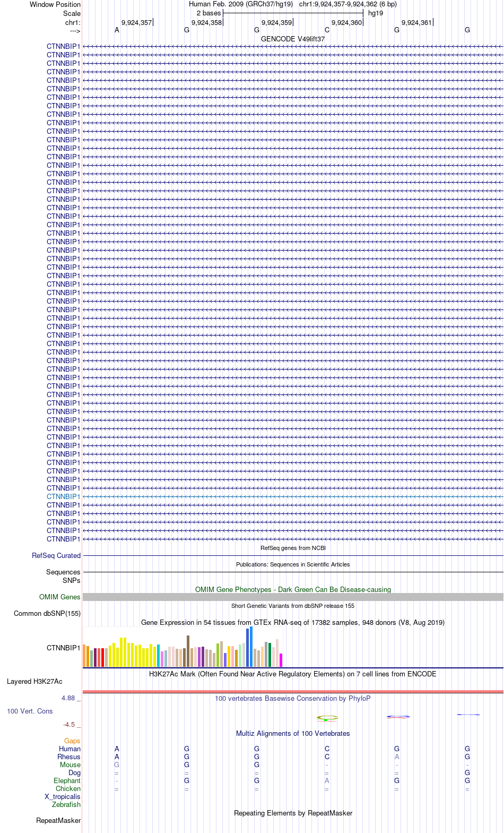This screenshot has width=504, height=833.
Task: Select the Mouse alignment row label
Action: point(71,765)
